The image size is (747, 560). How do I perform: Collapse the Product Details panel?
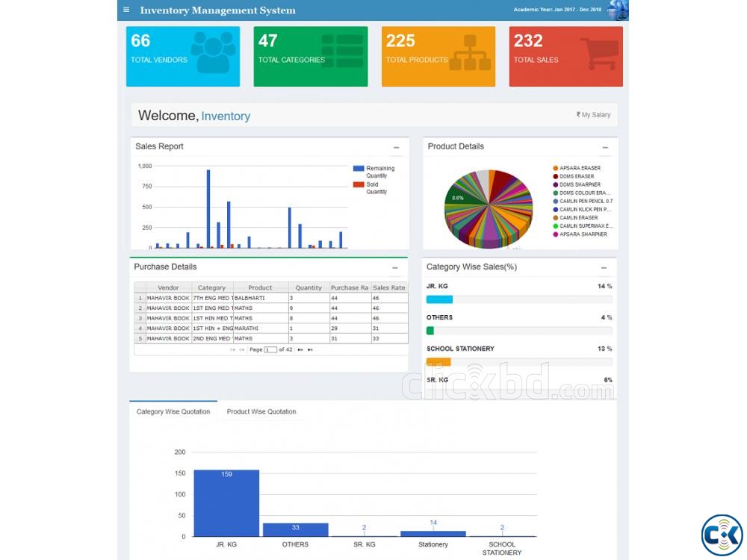[605, 148]
